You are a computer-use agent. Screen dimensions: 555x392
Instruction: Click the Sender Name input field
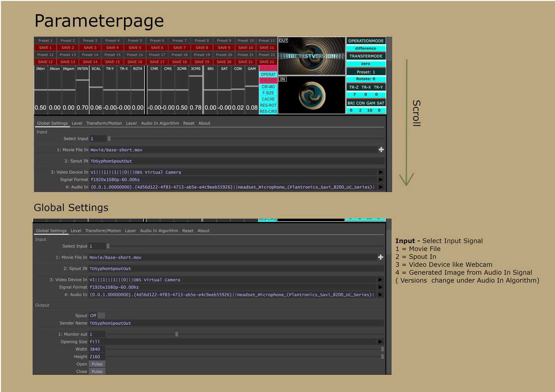point(236,323)
